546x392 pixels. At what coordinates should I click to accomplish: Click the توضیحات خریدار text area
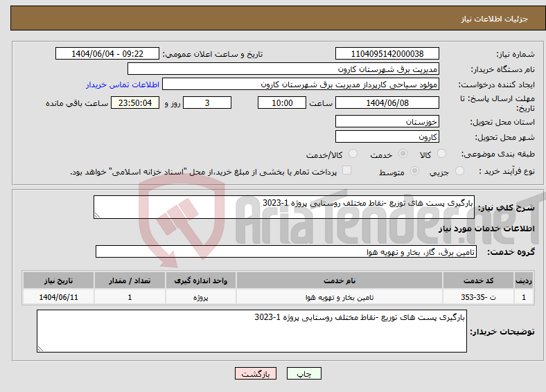[252, 331]
